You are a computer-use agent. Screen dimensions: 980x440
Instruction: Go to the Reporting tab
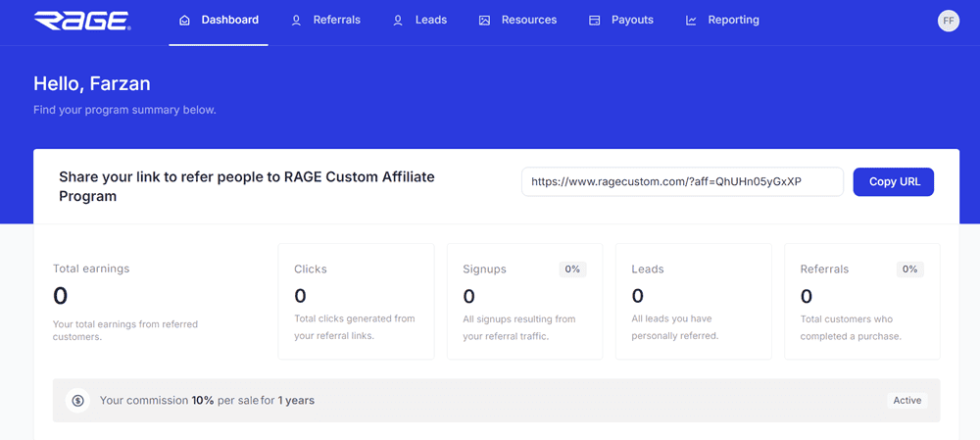[x=733, y=21]
